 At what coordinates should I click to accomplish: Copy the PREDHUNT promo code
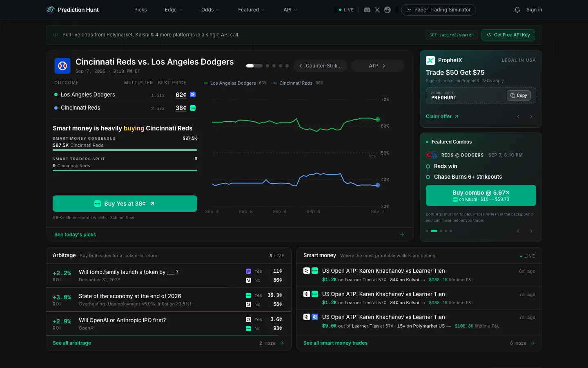(x=519, y=95)
